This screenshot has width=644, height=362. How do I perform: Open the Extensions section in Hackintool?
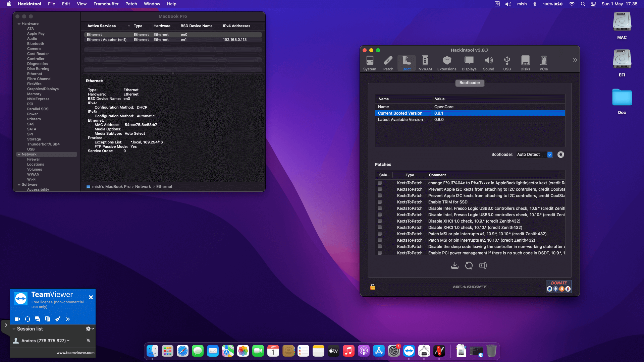(x=447, y=63)
